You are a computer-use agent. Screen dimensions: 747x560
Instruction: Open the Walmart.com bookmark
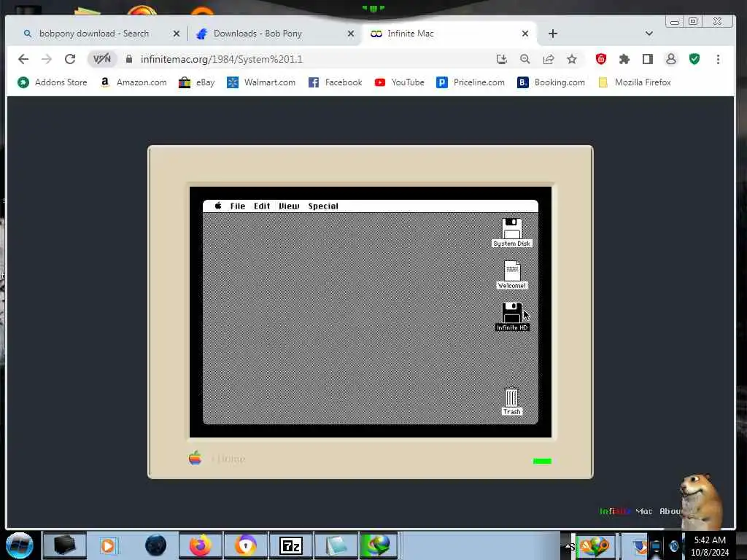click(x=261, y=82)
